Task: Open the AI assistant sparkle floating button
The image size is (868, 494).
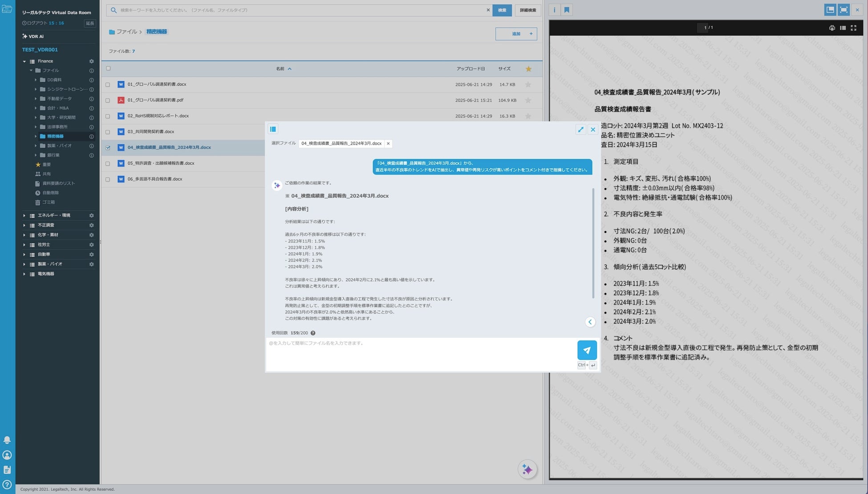Action: (527, 470)
